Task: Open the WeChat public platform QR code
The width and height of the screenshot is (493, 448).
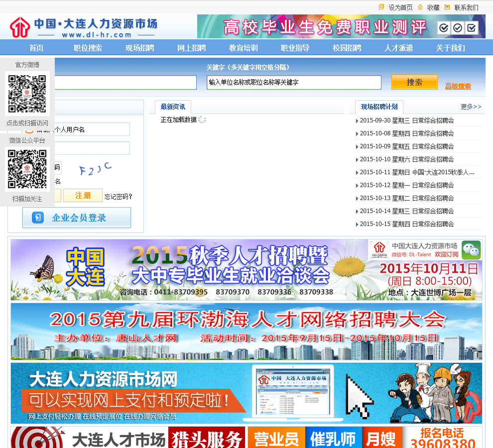Action: pos(27,169)
